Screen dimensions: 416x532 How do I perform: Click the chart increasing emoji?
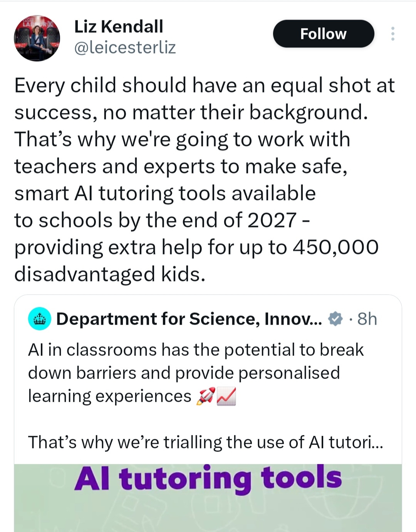click(x=226, y=397)
